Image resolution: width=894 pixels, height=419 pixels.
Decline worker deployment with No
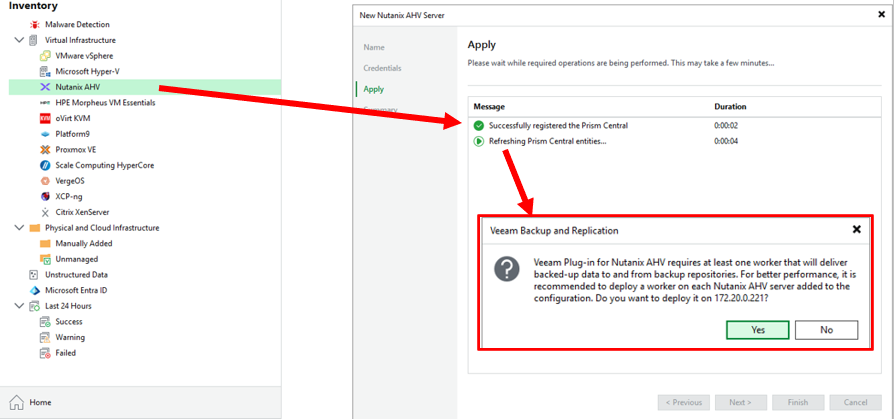826,330
